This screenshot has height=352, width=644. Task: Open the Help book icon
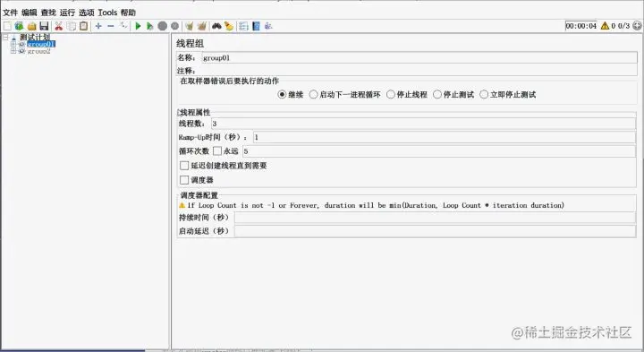[x=257, y=26]
